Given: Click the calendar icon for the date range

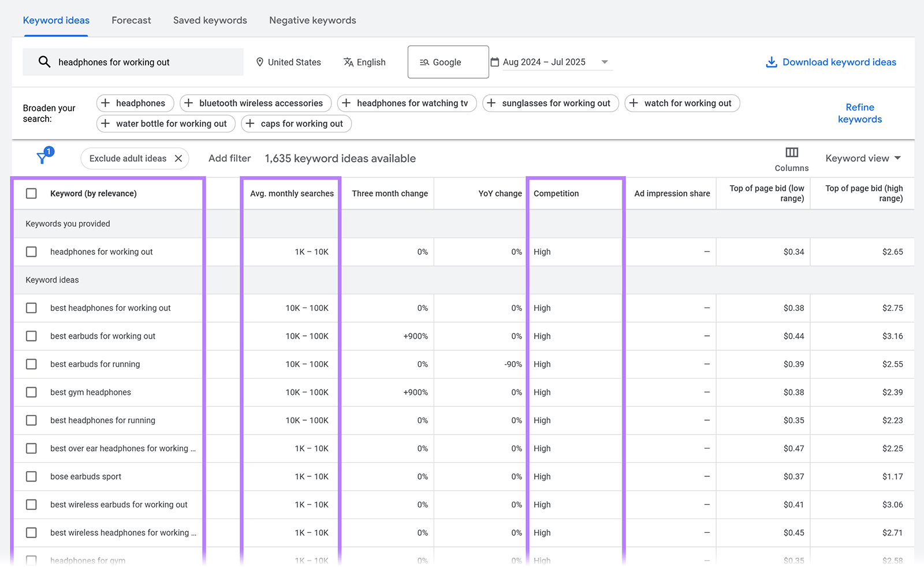Looking at the screenshot, I should [x=495, y=62].
